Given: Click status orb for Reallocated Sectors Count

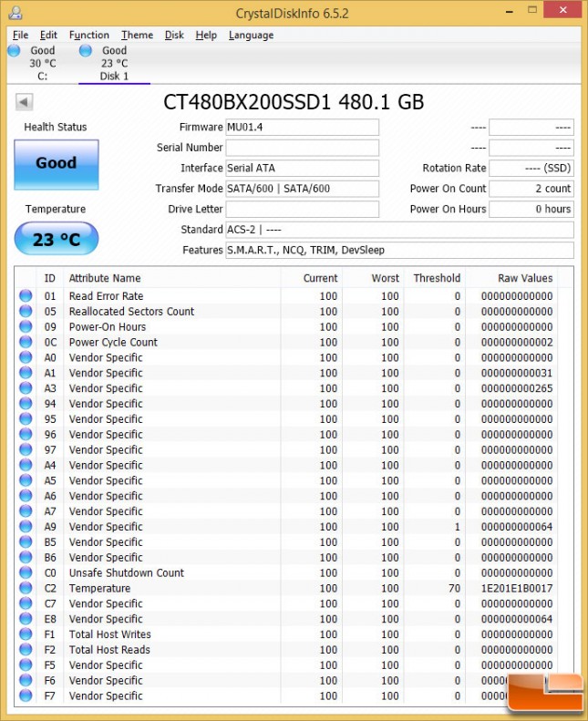Looking at the screenshot, I should point(26,312).
